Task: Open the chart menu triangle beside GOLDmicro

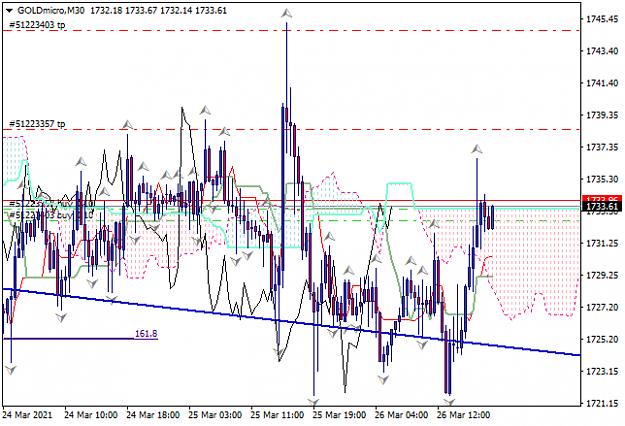Action: coord(10,11)
